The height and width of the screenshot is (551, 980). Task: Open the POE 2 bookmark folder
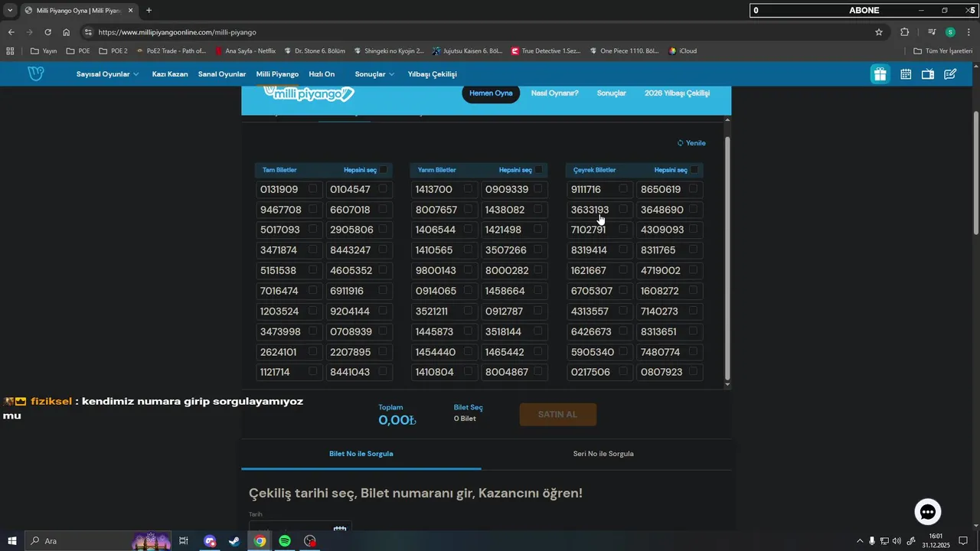(113, 51)
